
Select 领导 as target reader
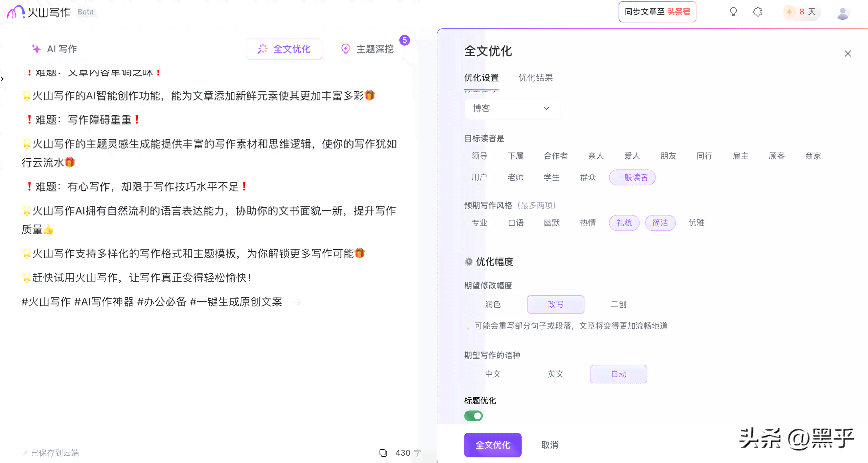click(x=479, y=156)
